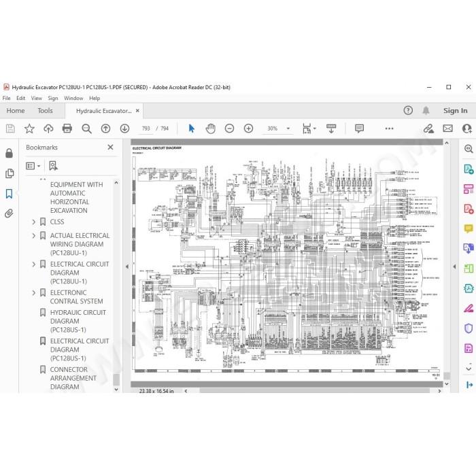Open the search tool in right pane
The image size is (476, 476).
point(469,149)
